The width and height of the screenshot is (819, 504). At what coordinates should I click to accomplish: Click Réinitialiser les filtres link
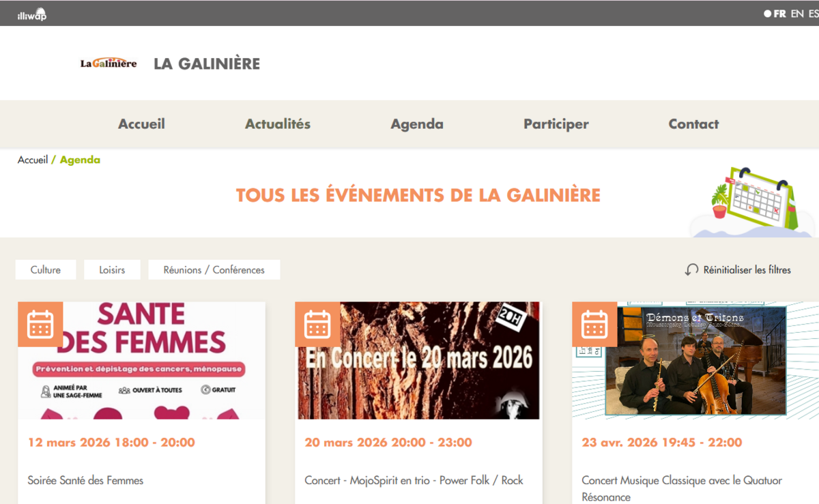tap(747, 270)
